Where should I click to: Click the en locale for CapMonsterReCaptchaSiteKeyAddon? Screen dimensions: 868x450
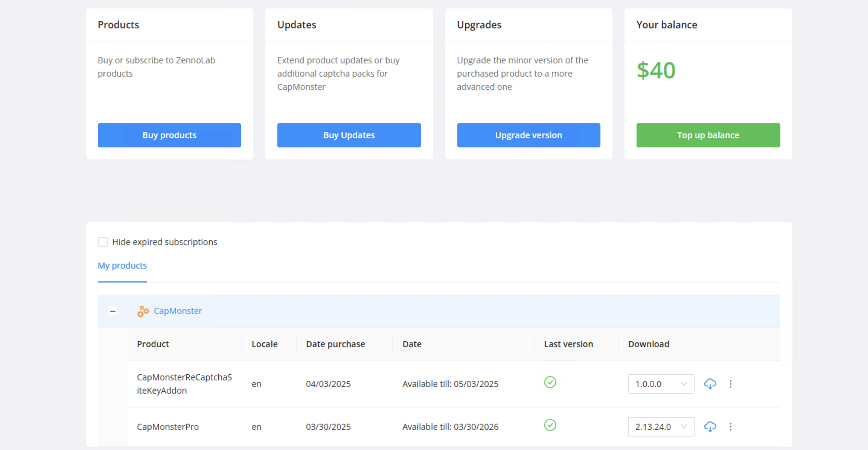pos(256,384)
